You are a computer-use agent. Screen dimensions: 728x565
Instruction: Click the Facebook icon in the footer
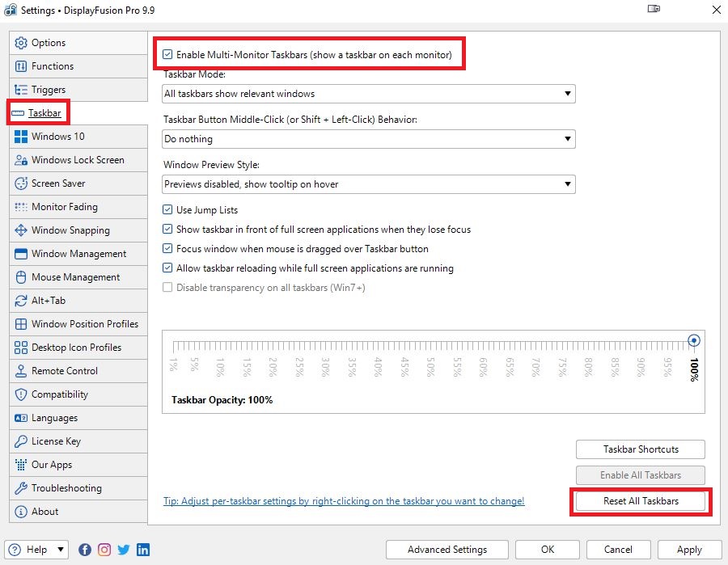pos(85,550)
